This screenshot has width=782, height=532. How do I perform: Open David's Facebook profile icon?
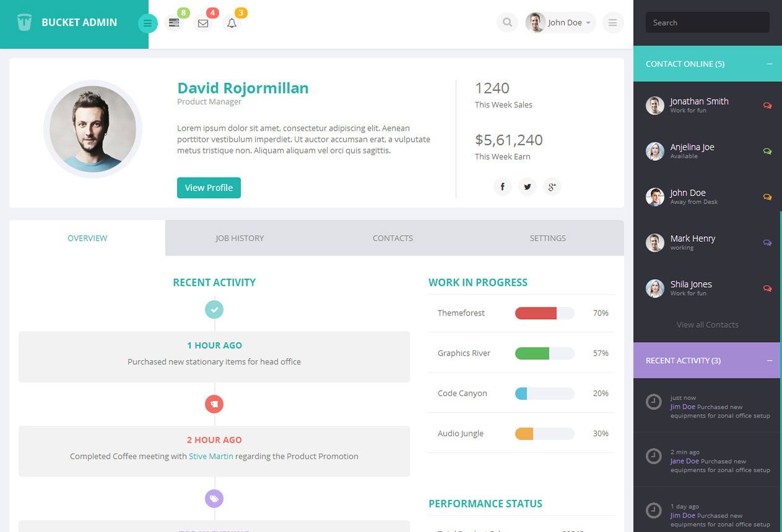click(x=502, y=187)
